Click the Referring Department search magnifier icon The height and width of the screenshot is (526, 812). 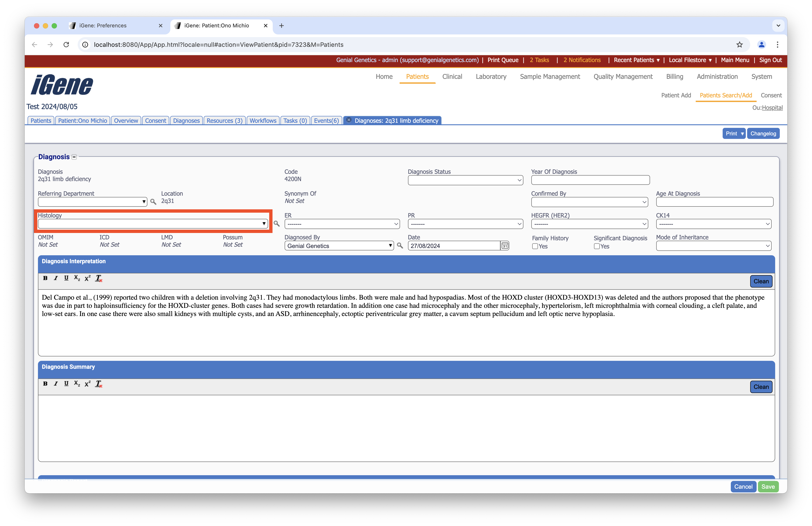coord(153,202)
